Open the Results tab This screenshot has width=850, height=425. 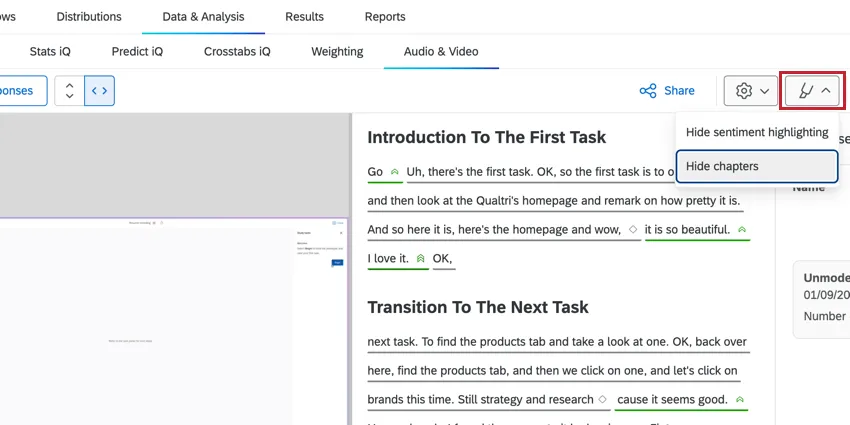coord(304,17)
